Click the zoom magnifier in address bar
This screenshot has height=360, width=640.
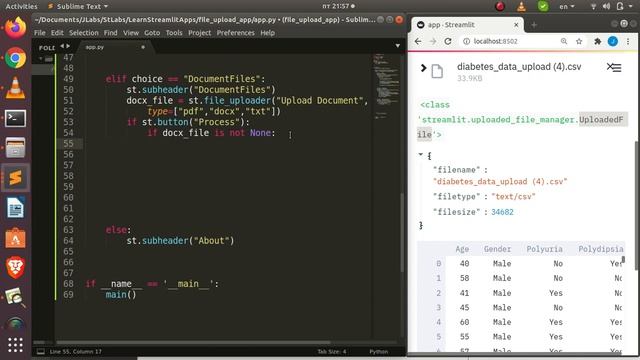[x=564, y=41]
